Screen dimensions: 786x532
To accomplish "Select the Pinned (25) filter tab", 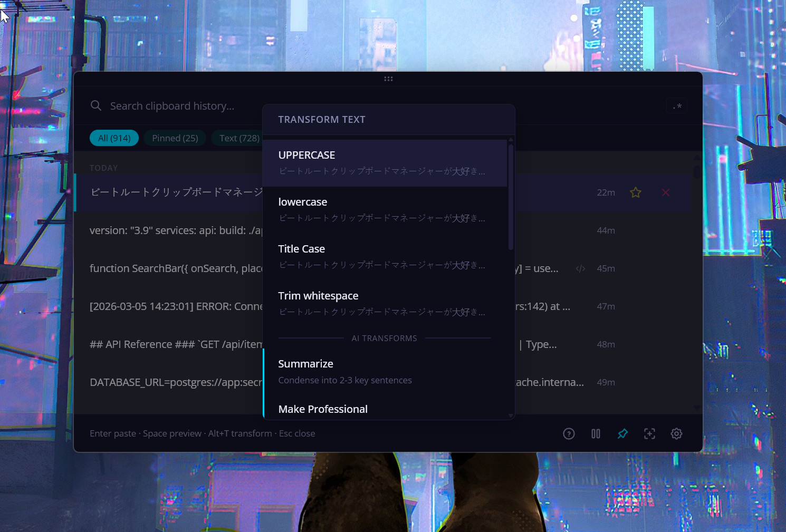I will (175, 138).
